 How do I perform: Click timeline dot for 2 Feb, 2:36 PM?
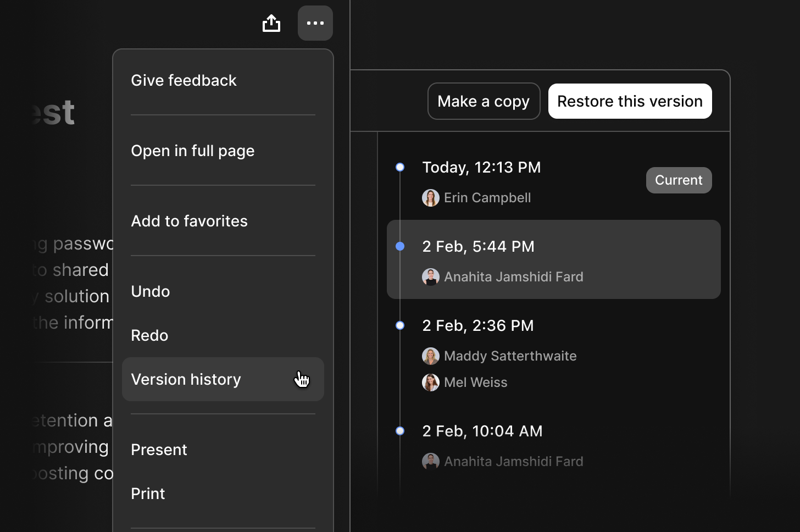coord(400,325)
